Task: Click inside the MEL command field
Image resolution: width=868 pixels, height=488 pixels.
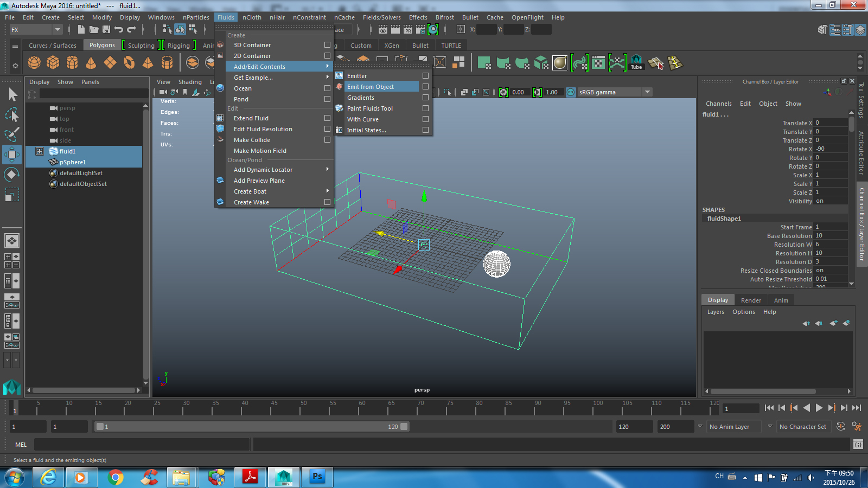Action: pos(140,444)
